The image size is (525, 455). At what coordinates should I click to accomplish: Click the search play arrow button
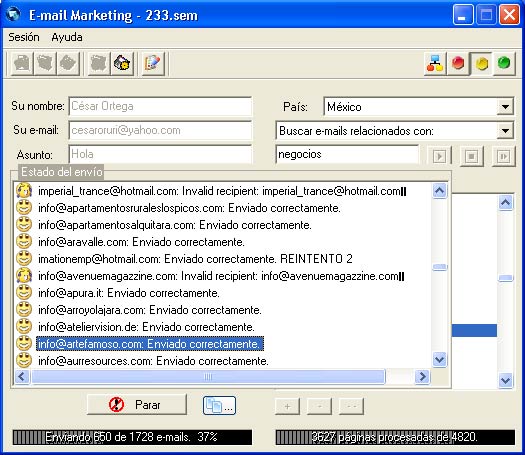pyautogui.click(x=439, y=156)
